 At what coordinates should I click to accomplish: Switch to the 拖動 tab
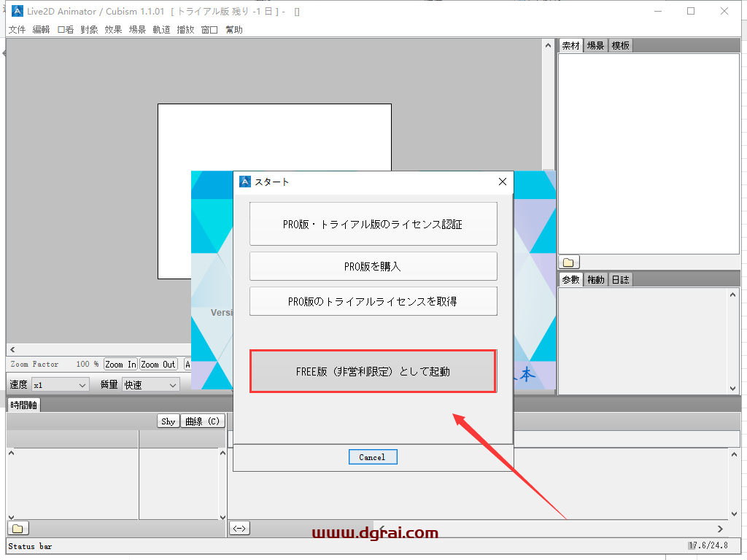[595, 279]
